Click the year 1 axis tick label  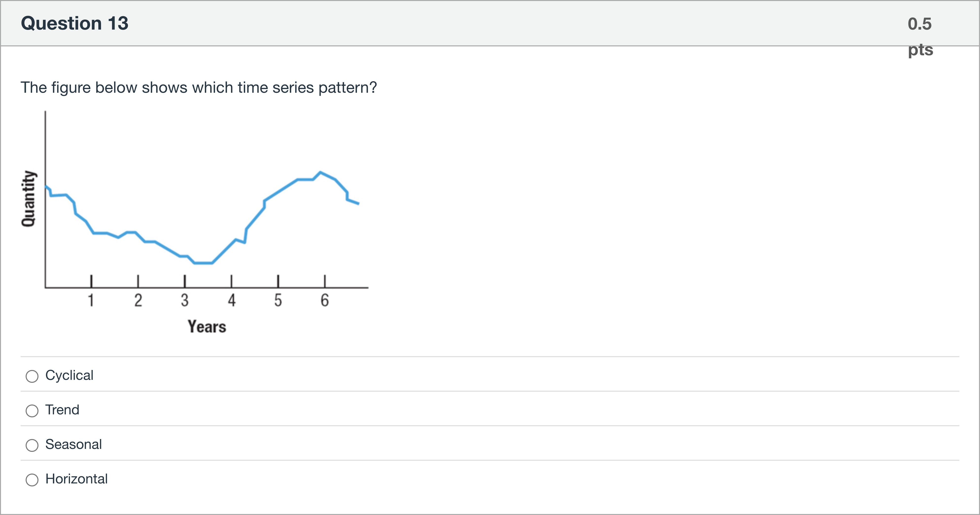tap(91, 300)
